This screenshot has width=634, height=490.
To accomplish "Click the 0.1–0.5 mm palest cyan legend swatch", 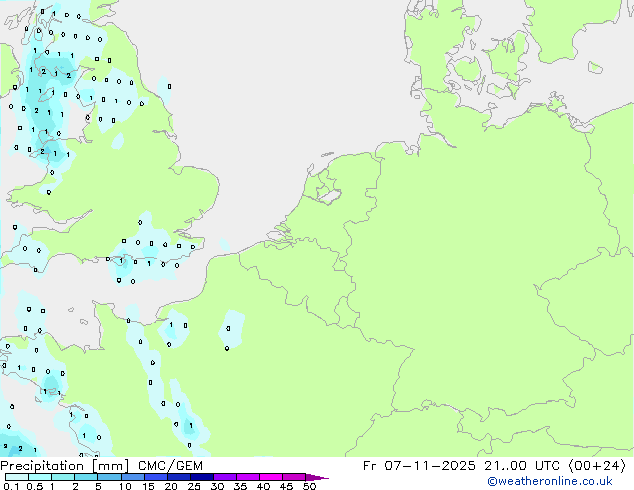I will (x=17, y=477).
